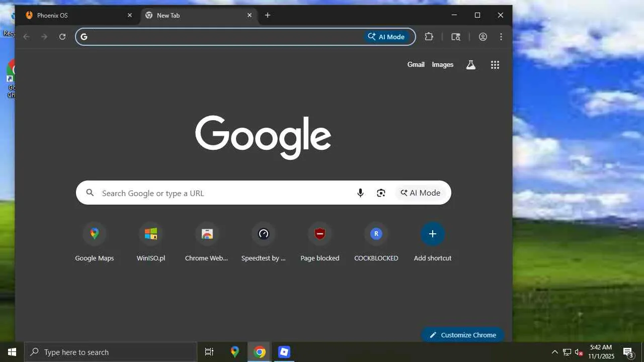644x362 pixels.
Task: Go forward to next page
Action: point(44,37)
